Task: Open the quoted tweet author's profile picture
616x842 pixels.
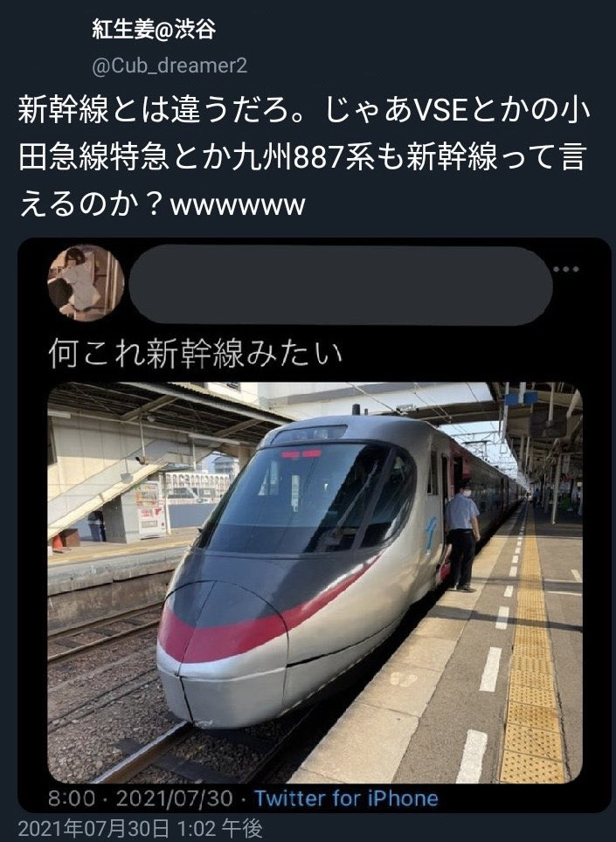Action: [86, 283]
